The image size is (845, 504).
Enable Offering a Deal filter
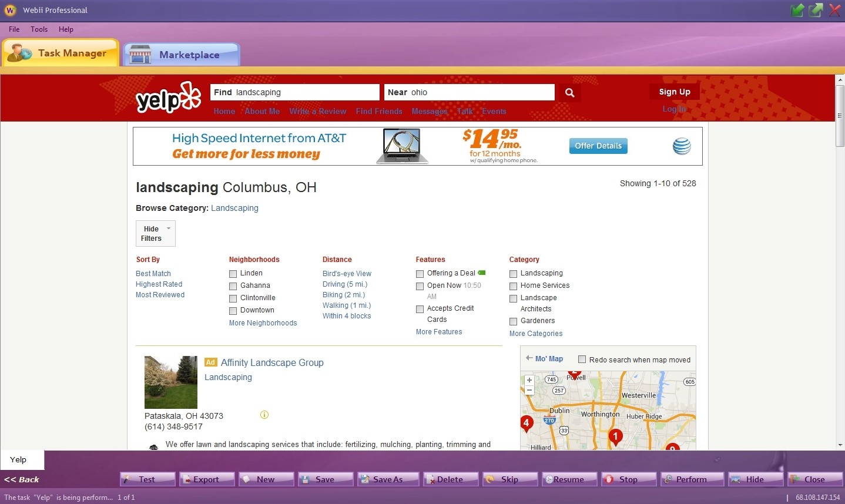point(420,274)
